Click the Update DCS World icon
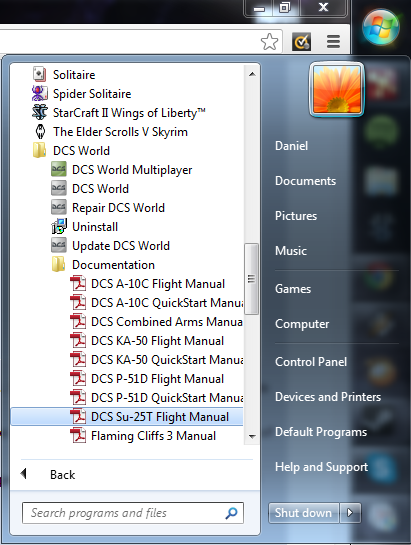Viewport: 411px width, 545px height. click(59, 245)
